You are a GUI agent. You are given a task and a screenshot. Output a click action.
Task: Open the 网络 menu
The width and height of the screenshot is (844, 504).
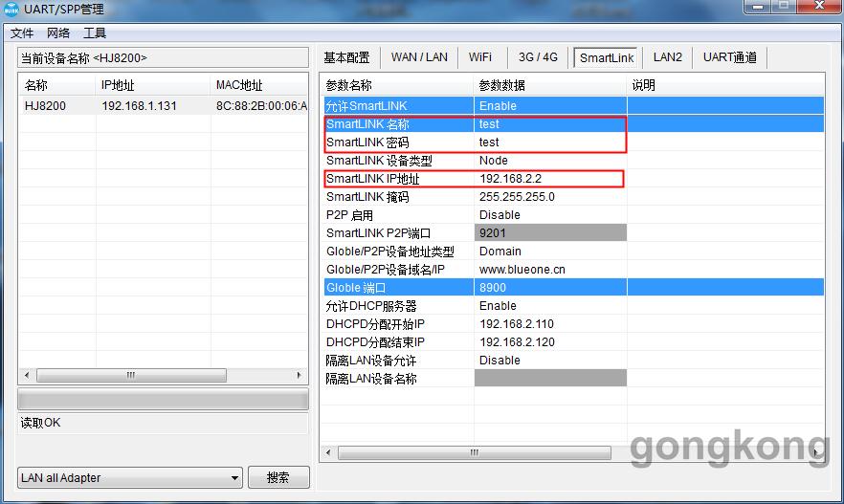tap(58, 33)
